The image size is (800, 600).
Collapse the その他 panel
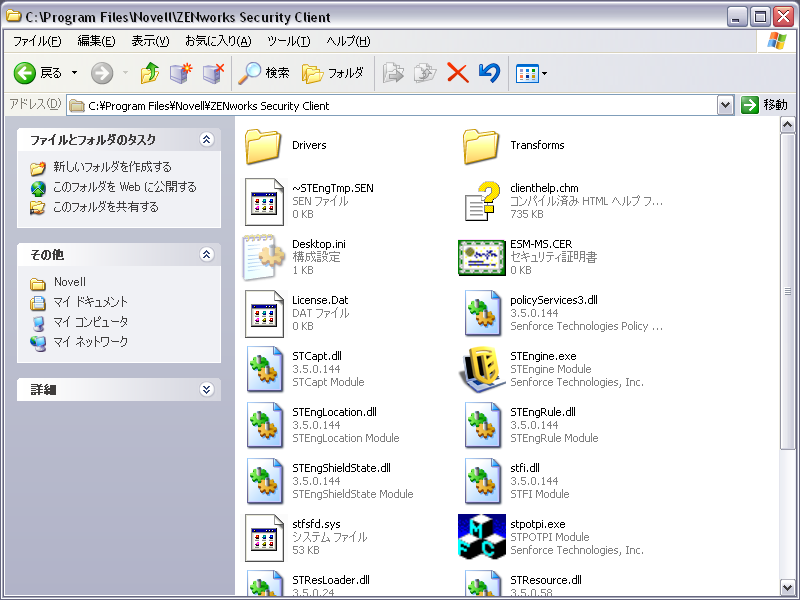pos(206,254)
